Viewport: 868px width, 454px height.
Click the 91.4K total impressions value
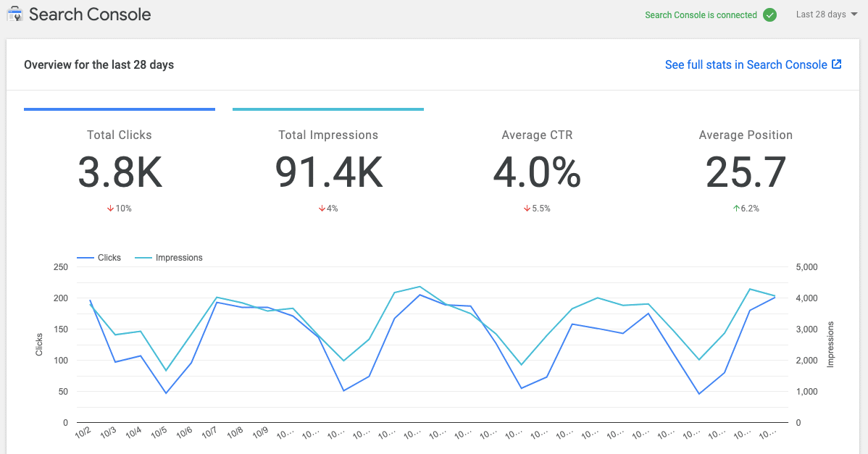click(x=328, y=172)
